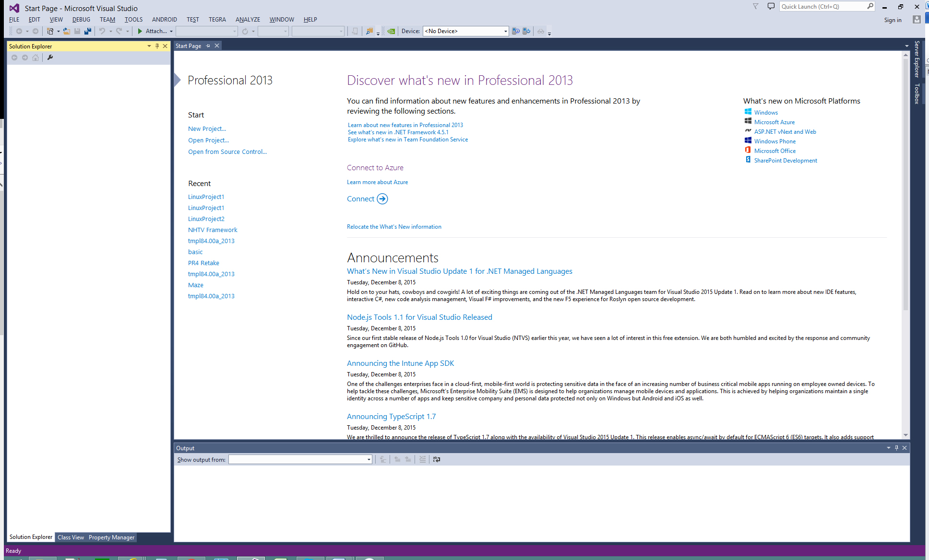
Task: Open the TEGRA menu
Action: coord(217,20)
